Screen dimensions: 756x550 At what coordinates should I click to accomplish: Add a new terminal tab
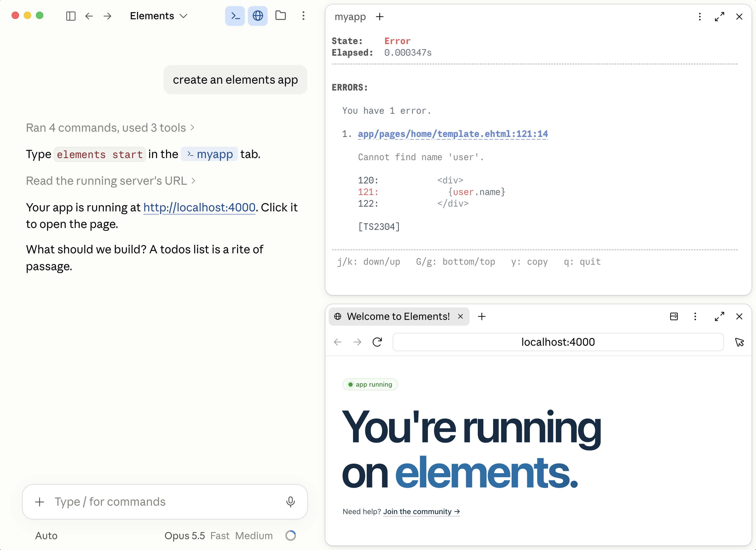tap(380, 16)
